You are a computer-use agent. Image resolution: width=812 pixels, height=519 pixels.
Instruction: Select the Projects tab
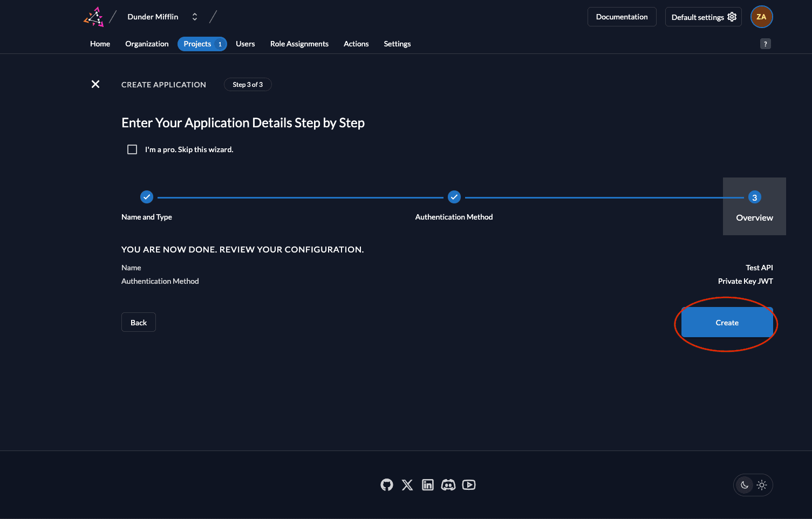click(x=202, y=44)
